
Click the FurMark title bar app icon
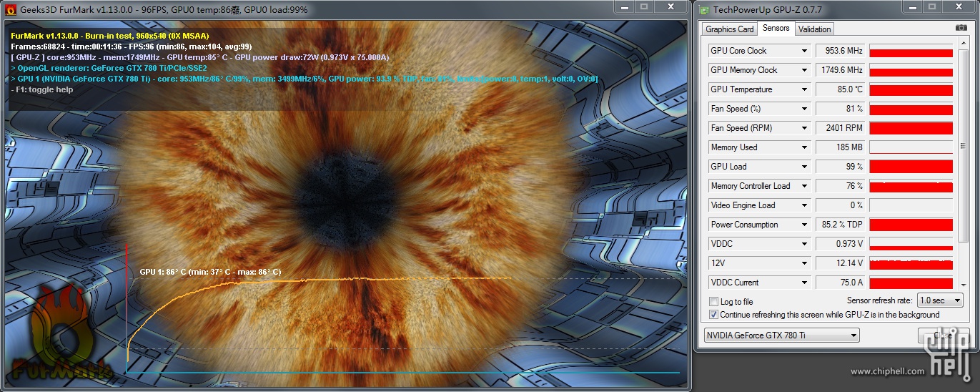[10, 9]
